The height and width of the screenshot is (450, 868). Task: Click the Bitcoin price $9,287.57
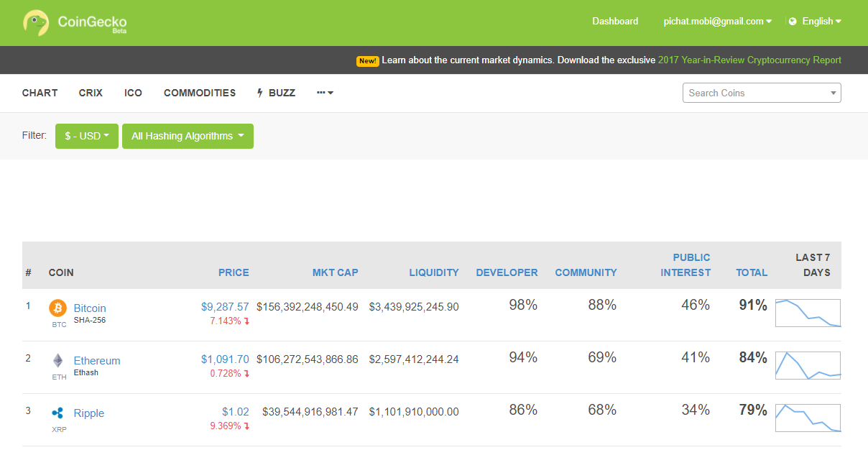(x=225, y=306)
